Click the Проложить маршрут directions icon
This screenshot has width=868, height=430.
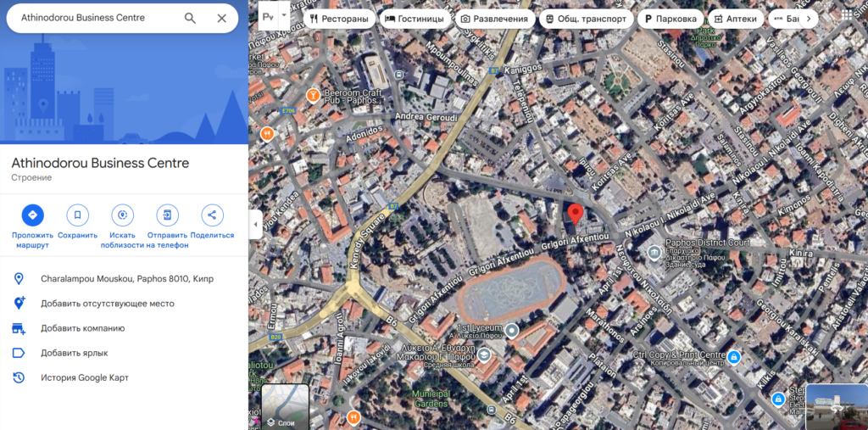[32, 215]
